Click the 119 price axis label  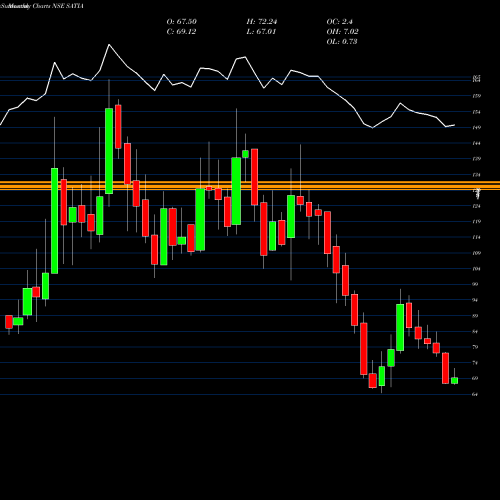[x=477, y=222]
